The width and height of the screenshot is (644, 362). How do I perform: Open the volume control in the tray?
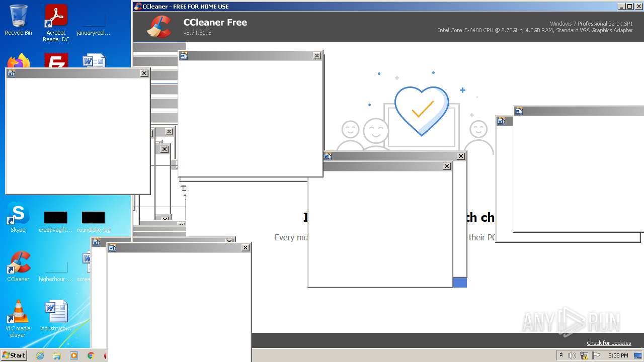[572, 355]
